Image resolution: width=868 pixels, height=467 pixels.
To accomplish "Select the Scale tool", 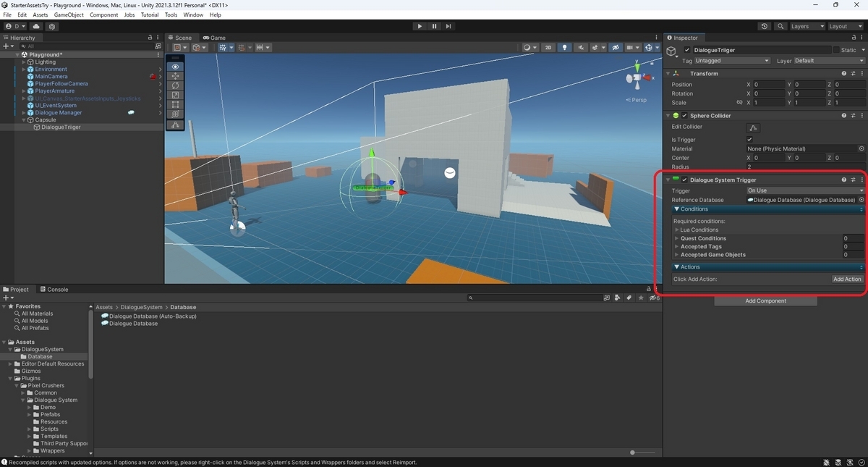I will point(174,94).
